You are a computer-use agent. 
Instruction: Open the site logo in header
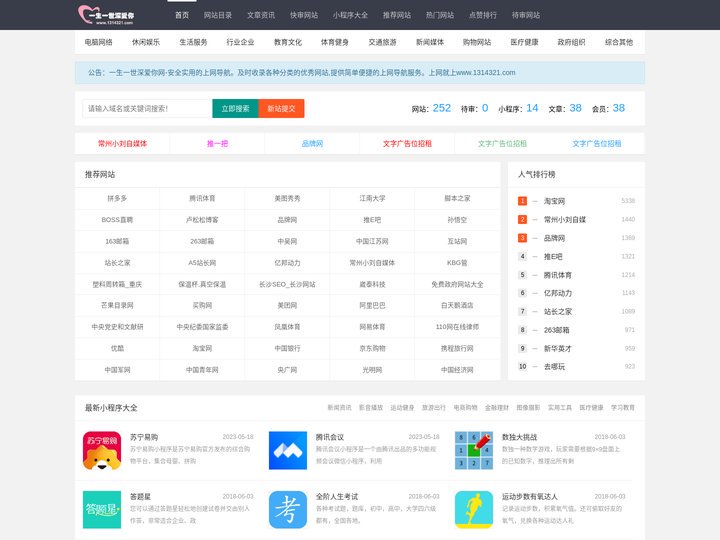pyautogui.click(x=106, y=15)
